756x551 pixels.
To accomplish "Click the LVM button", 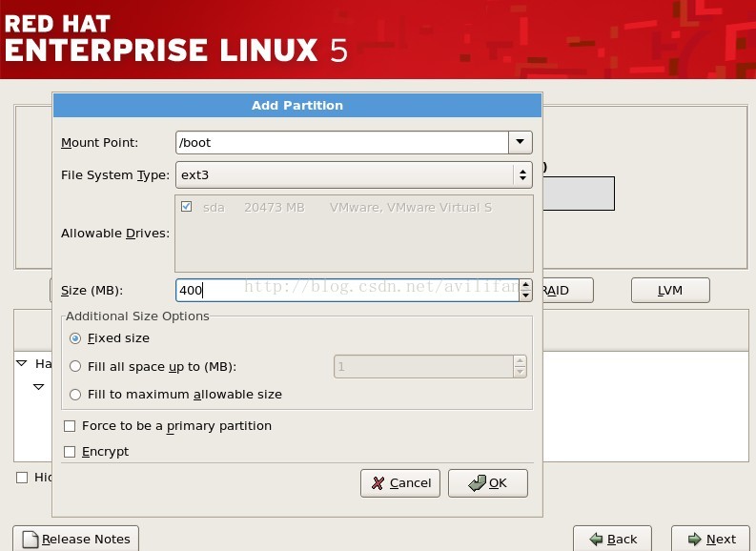I will [670, 290].
